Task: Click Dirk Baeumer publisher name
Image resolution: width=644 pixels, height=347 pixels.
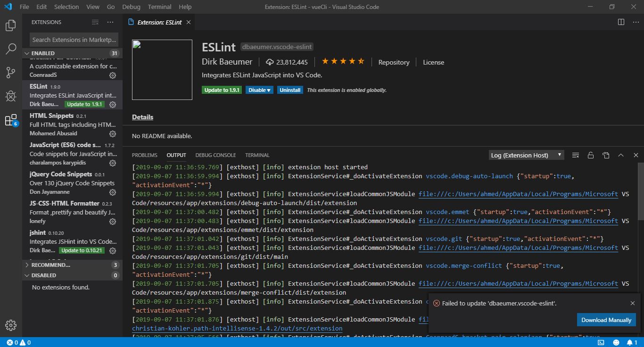Action: pos(227,62)
